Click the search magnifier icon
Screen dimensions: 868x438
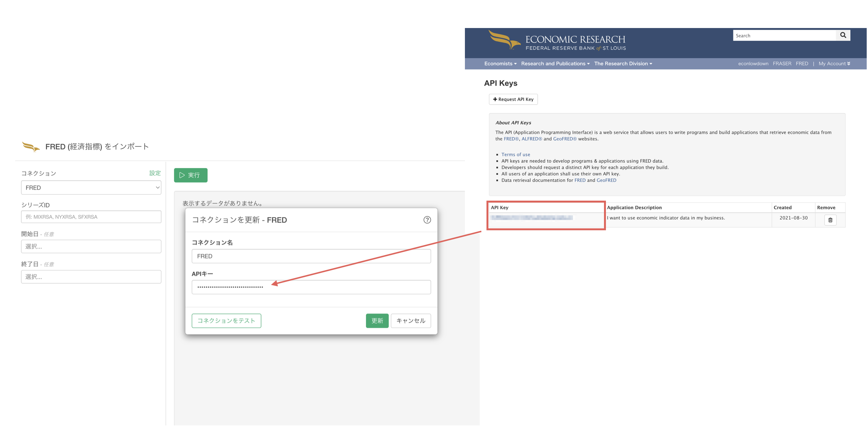pyautogui.click(x=843, y=35)
